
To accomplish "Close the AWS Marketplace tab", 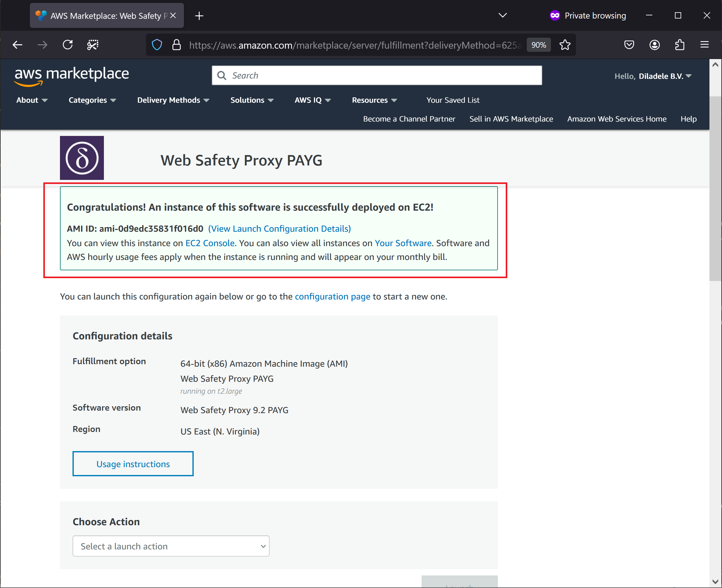I will click(173, 16).
